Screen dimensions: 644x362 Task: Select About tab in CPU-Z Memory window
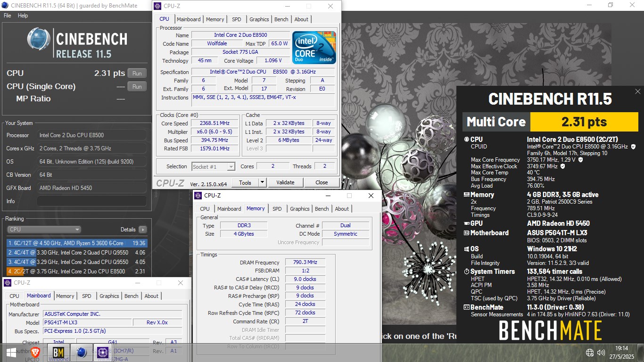point(342,209)
